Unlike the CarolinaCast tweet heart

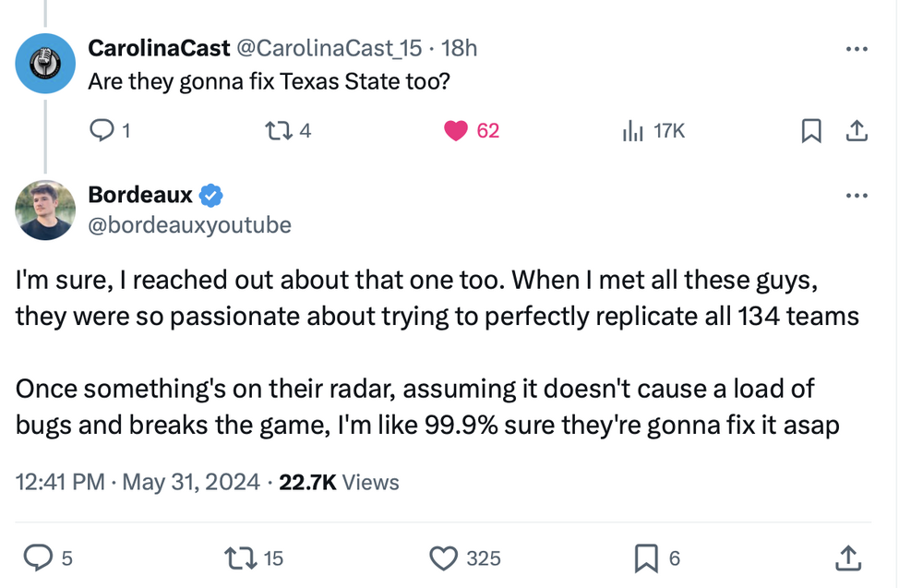[457, 131]
